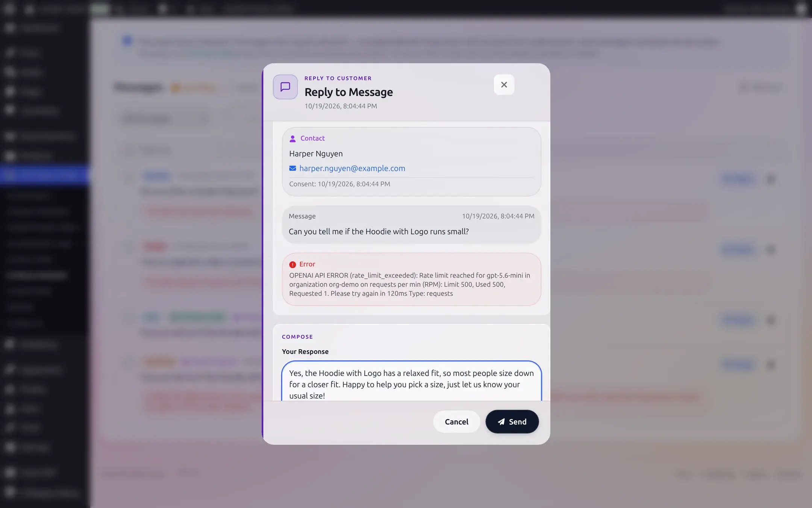The width and height of the screenshot is (812, 508).
Task: Click the Reply to Message heading
Action: point(348,92)
